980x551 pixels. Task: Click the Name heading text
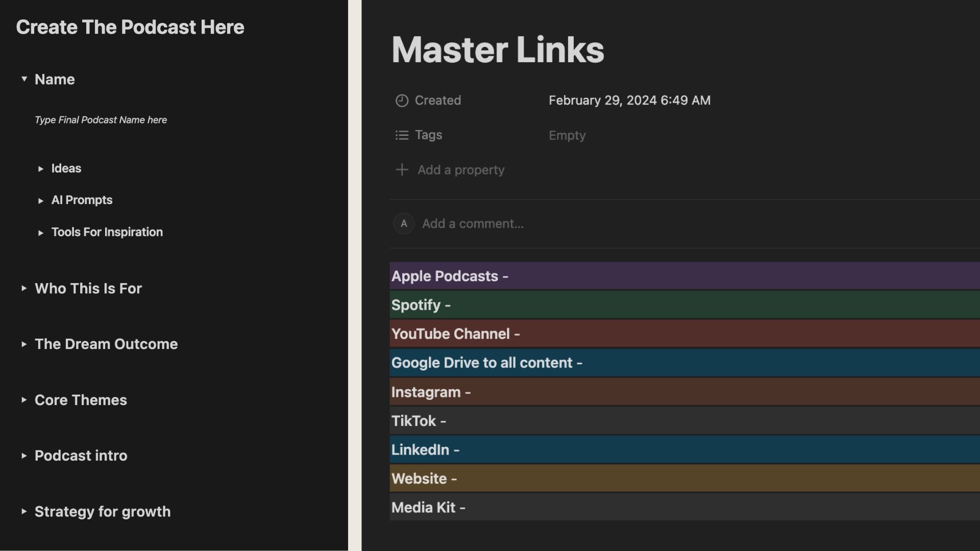(x=55, y=79)
